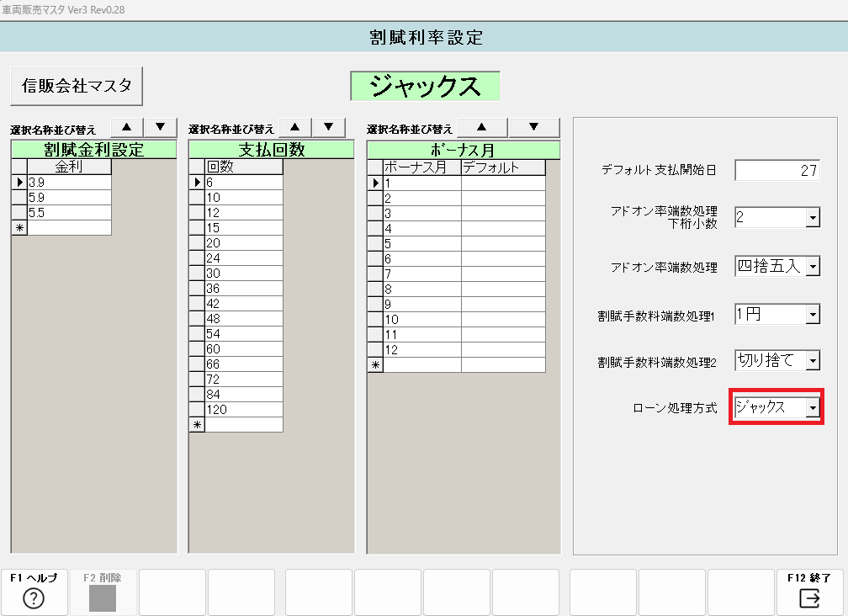
Task: Click up arrow above 支払回数 table
Action: click(x=294, y=128)
